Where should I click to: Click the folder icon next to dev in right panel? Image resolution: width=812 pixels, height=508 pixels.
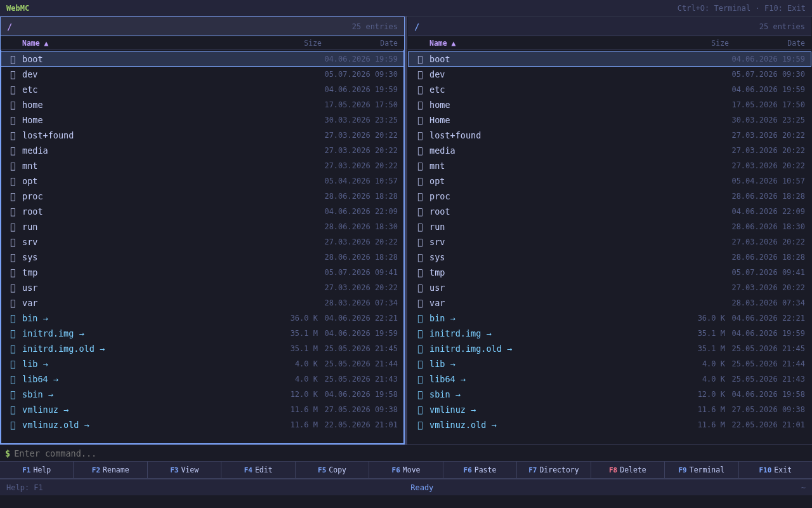click(x=420, y=74)
